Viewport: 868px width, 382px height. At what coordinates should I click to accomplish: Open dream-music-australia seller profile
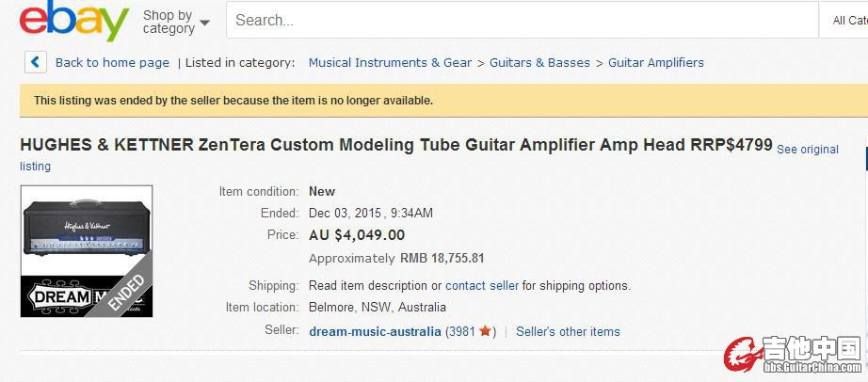tap(375, 331)
